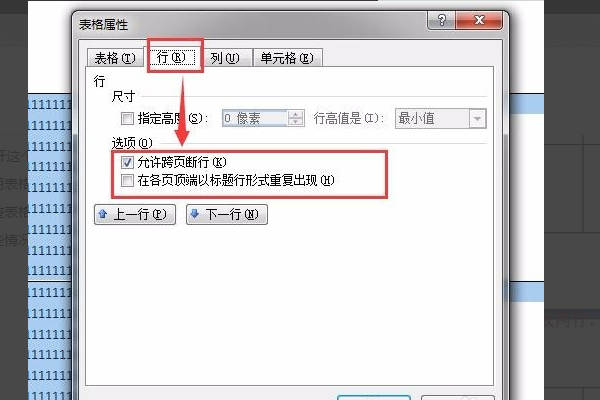Screen dimensions: 600x400
Task: Increase row height with the up spinner
Action: tap(295, 114)
